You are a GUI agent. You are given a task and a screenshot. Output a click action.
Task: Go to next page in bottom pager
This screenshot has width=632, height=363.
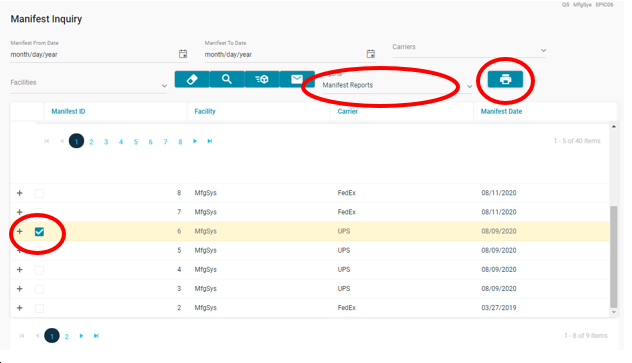pos(81,336)
